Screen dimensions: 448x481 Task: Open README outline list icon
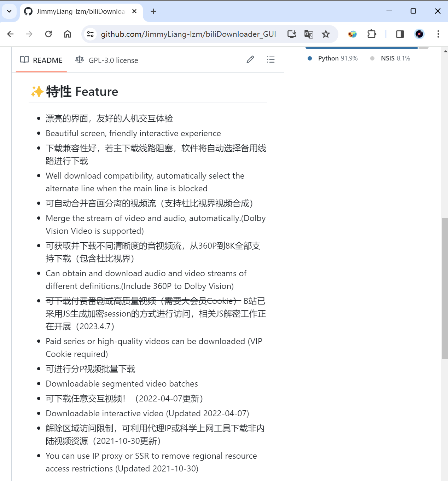coord(271,59)
